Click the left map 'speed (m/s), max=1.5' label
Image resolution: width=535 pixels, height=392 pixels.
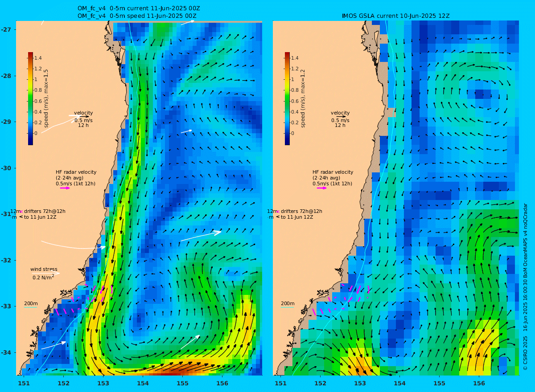46,99
